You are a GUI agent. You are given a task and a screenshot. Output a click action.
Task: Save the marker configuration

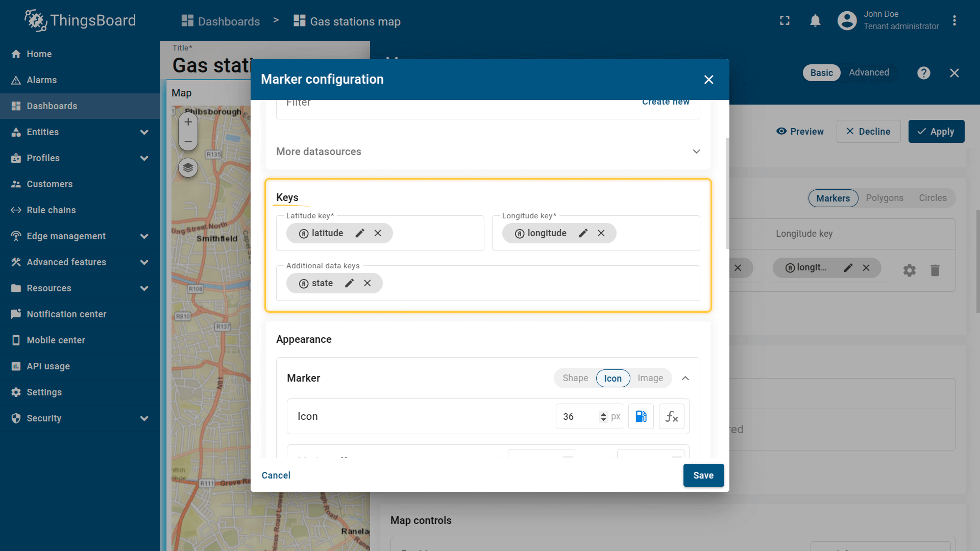click(703, 475)
